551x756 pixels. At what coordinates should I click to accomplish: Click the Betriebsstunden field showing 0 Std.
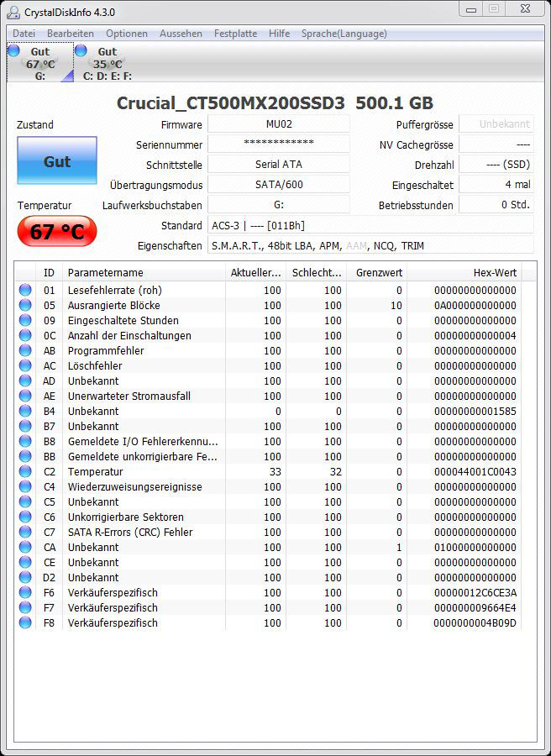coord(496,205)
